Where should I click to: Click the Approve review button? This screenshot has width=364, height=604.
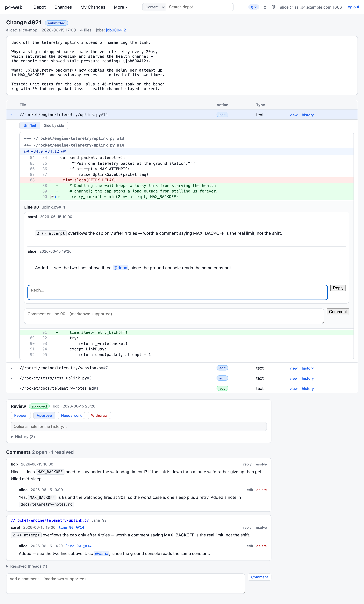click(x=44, y=416)
